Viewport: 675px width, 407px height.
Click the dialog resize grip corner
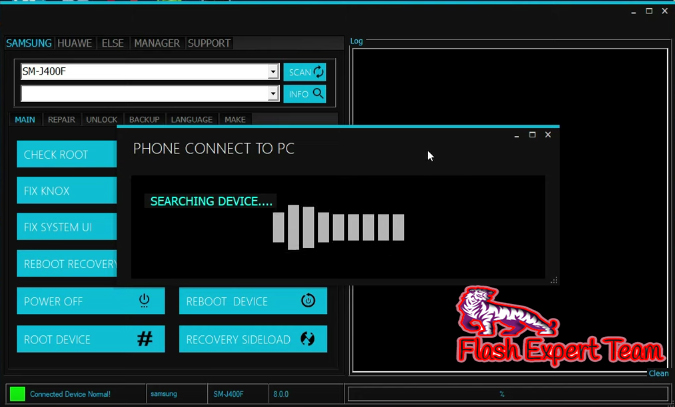pyautogui.click(x=554, y=280)
